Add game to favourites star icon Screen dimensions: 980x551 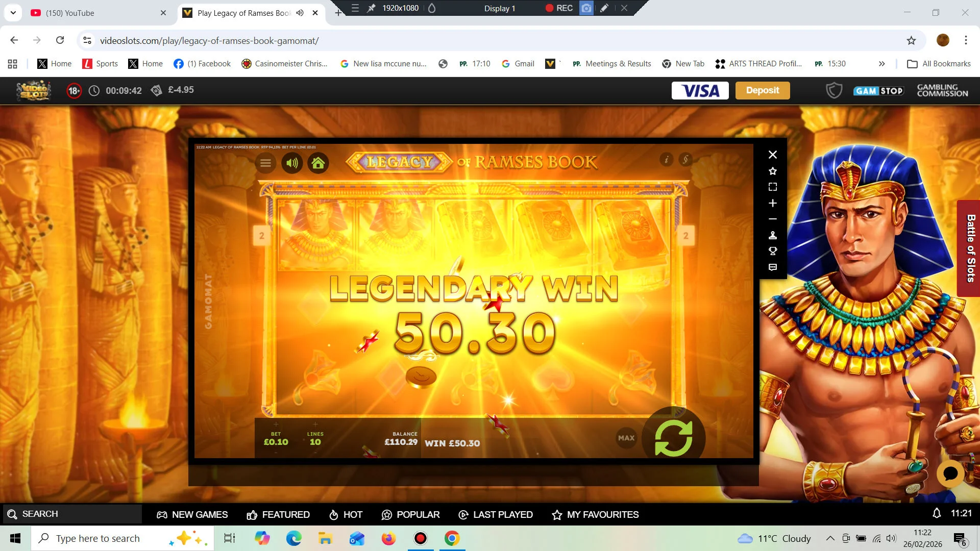click(773, 171)
